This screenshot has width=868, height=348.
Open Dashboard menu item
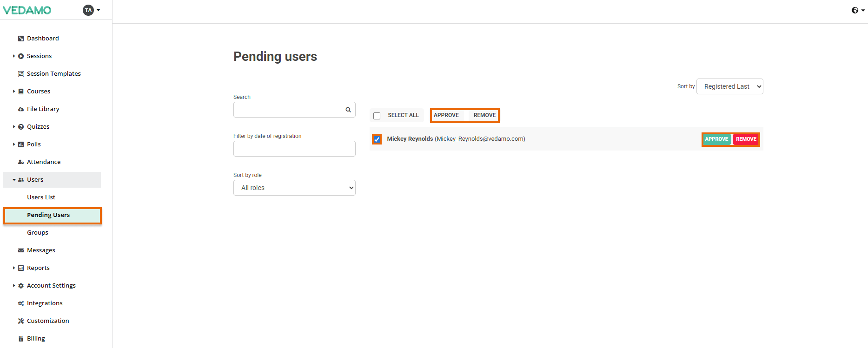point(43,39)
